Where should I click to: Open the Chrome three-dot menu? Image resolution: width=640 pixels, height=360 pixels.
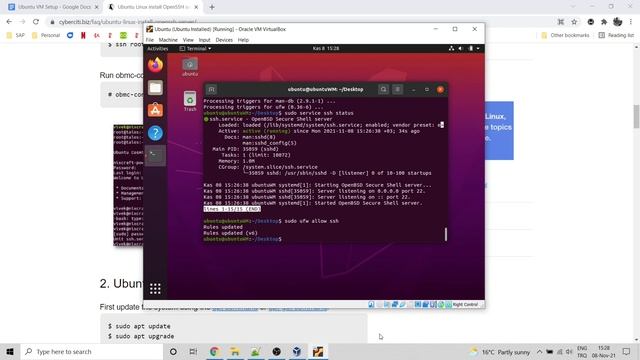click(x=631, y=22)
